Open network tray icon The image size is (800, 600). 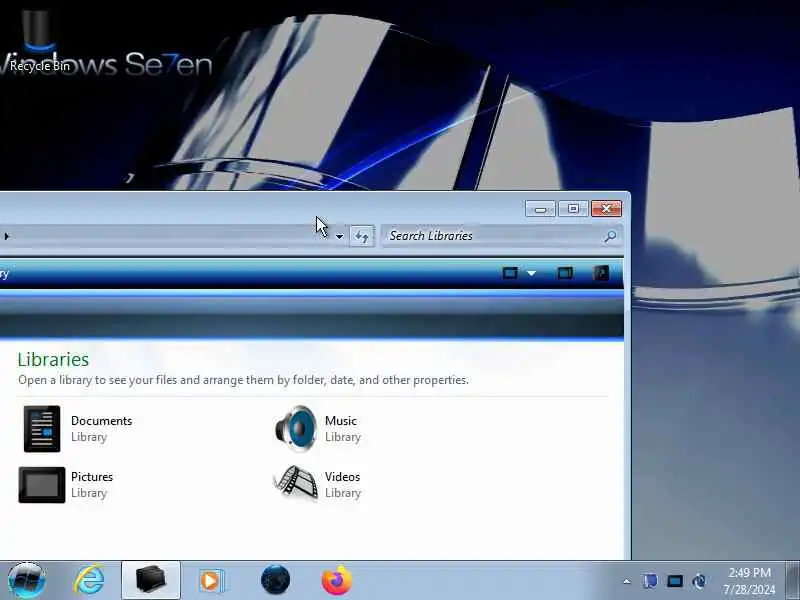pyautogui.click(x=674, y=581)
